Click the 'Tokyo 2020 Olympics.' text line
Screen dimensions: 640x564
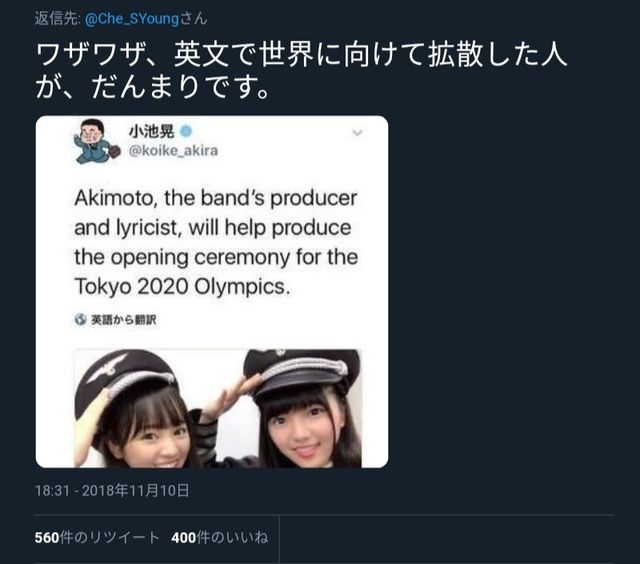pos(182,287)
